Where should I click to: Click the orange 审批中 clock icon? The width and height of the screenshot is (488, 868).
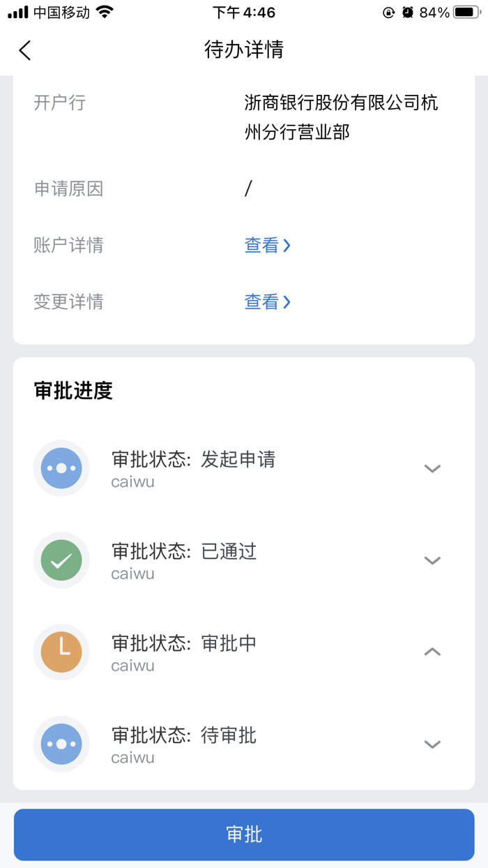[61, 652]
